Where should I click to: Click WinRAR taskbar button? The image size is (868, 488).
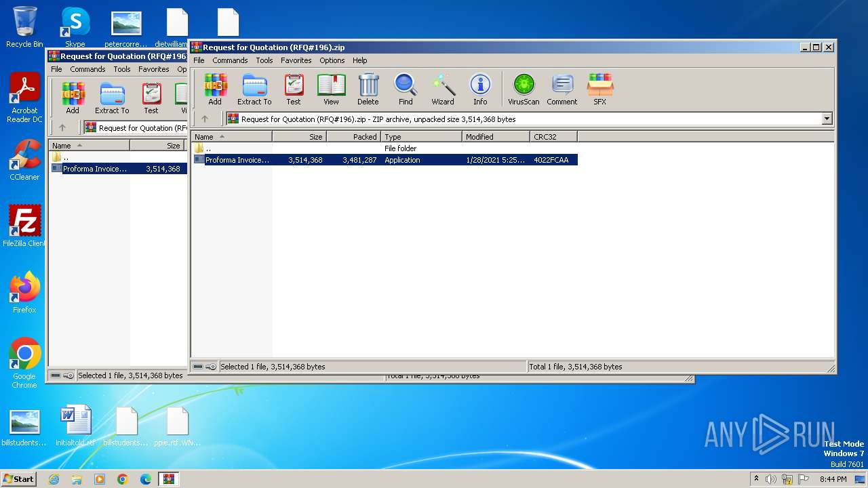click(x=168, y=479)
